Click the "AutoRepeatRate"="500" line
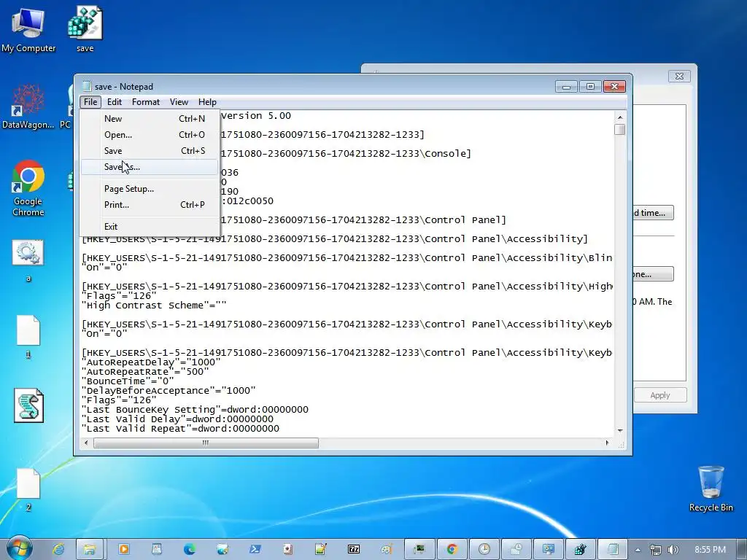This screenshot has width=747, height=560. pyautogui.click(x=145, y=372)
